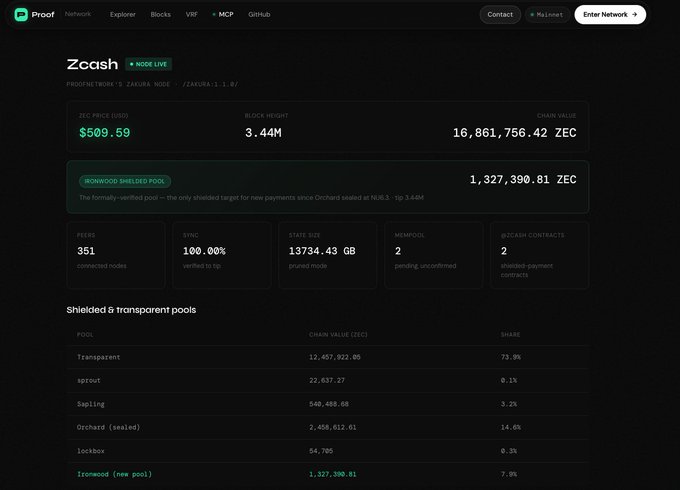The image size is (680, 490).
Task: Click the NODE LIVE status badge
Action: [148, 64]
